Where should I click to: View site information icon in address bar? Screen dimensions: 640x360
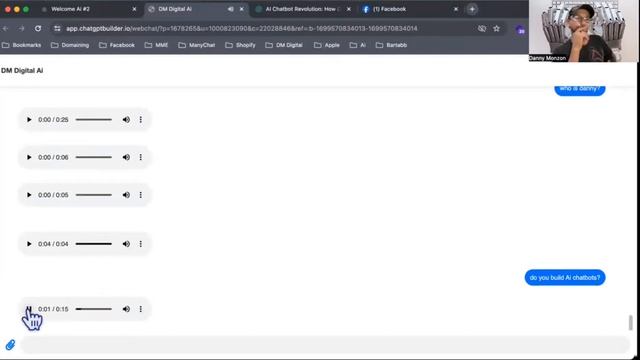57,28
